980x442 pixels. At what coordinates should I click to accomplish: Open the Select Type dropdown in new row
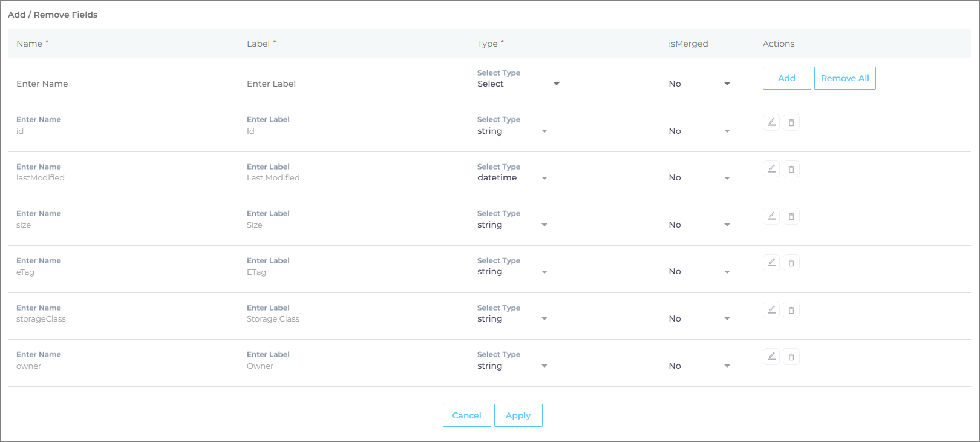coord(519,84)
